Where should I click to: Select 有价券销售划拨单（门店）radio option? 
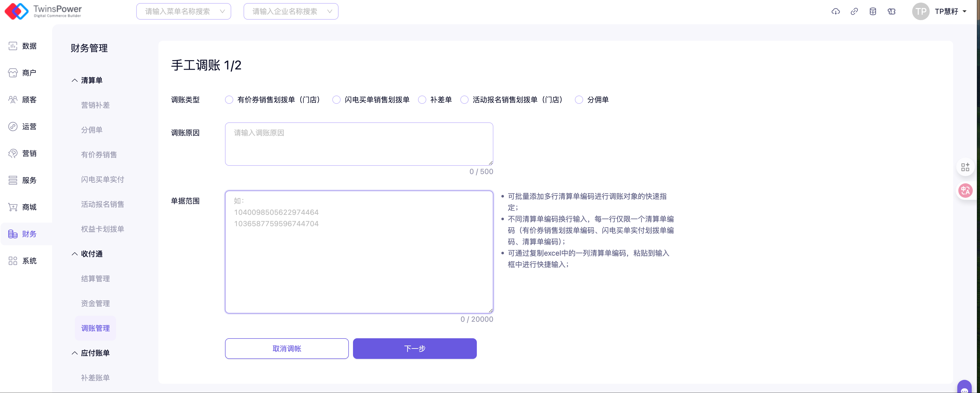(x=229, y=100)
